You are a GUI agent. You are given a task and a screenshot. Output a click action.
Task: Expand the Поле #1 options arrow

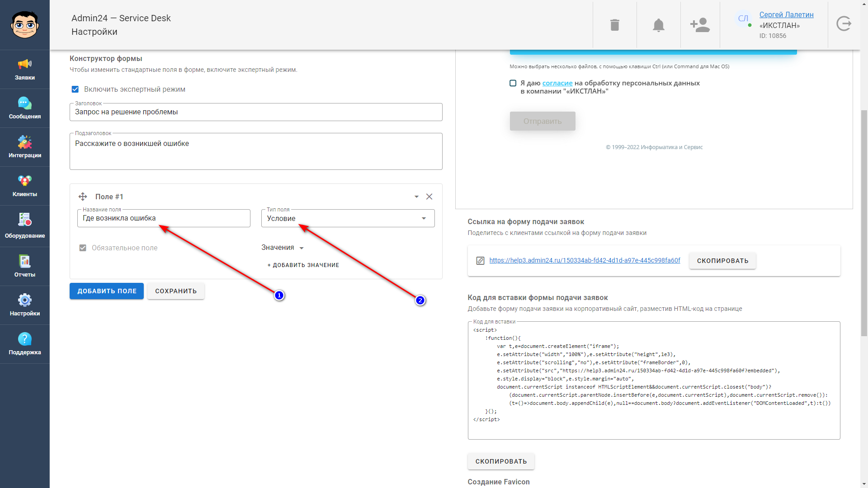[x=416, y=197]
